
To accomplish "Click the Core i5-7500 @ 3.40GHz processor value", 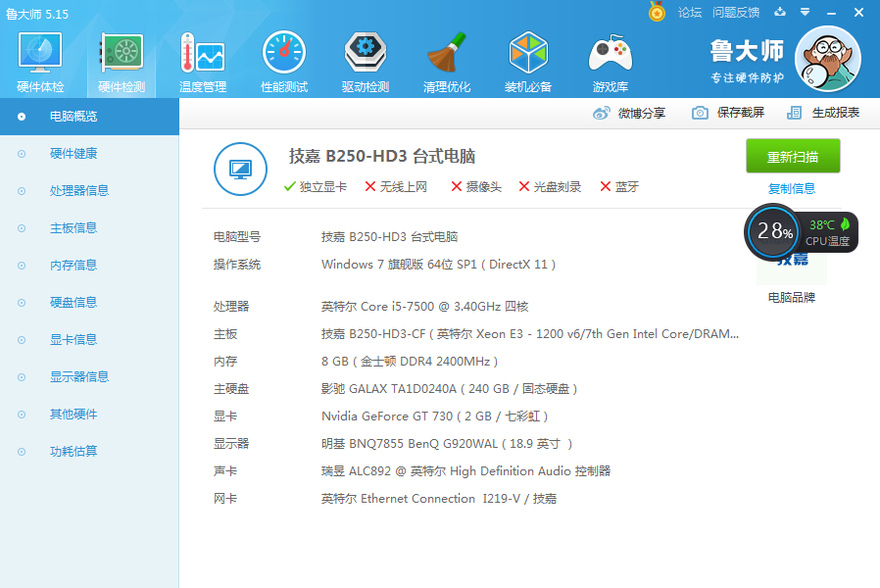I will click(425, 307).
